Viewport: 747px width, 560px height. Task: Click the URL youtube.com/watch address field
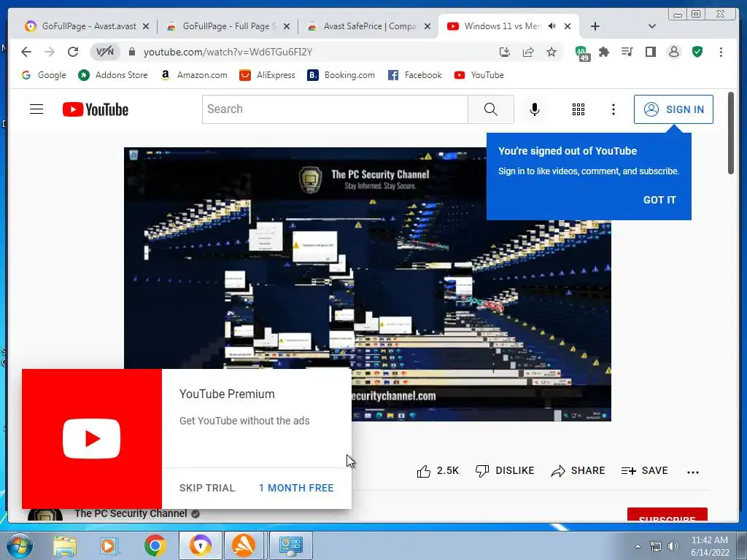228,52
